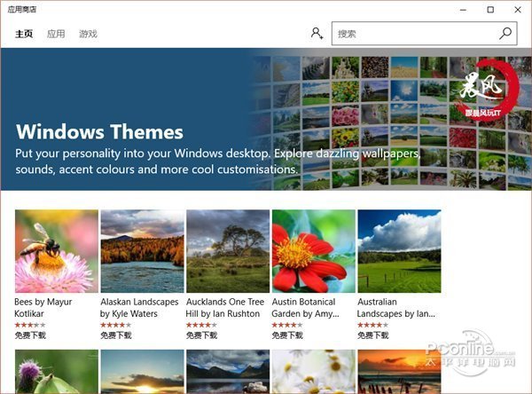Open the Windows Themes banner
The width and height of the screenshot is (532, 394).
pyautogui.click(x=266, y=119)
